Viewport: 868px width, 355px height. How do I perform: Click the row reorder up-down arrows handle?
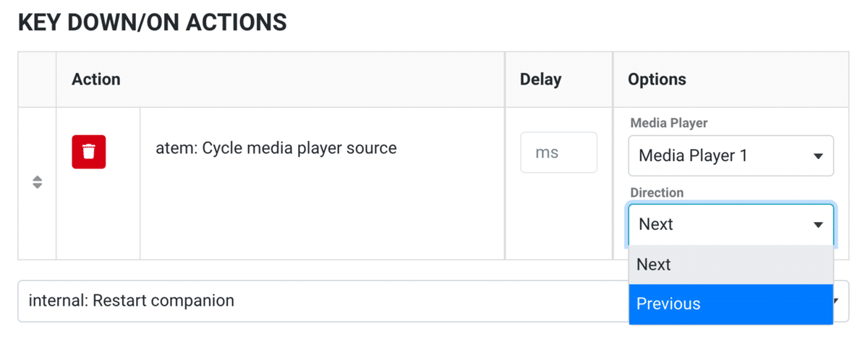pyautogui.click(x=37, y=183)
